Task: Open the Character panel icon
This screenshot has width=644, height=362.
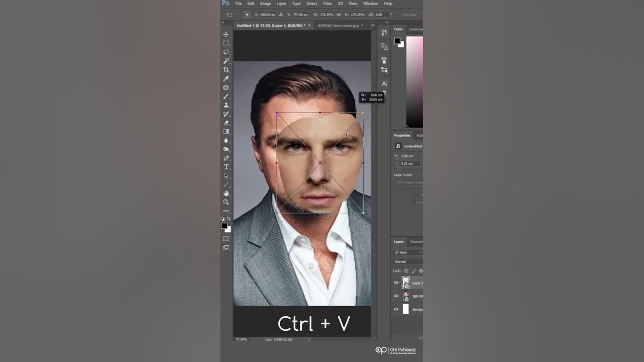Action: [x=384, y=83]
